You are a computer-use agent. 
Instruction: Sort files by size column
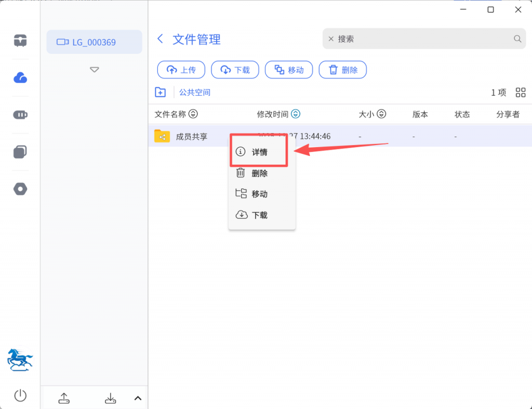tap(381, 114)
